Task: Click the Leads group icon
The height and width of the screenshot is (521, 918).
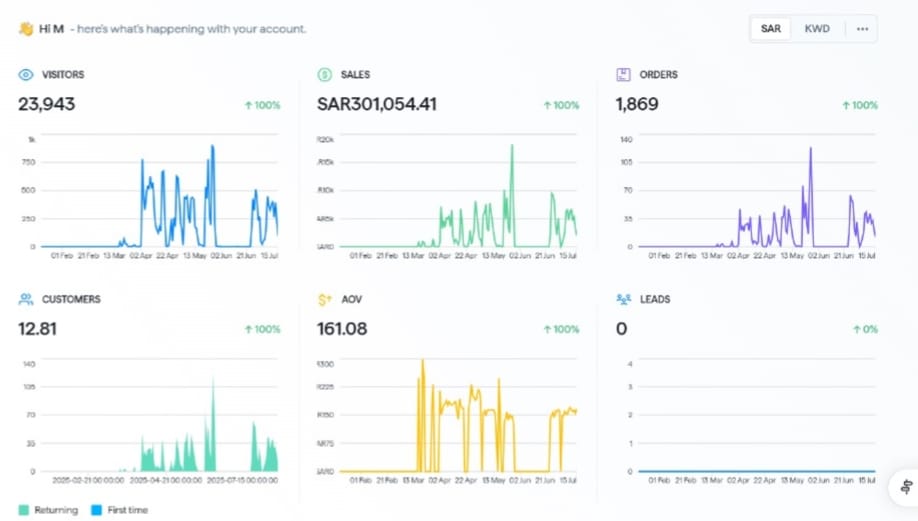Action: pyautogui.click(x=623, y=299)
